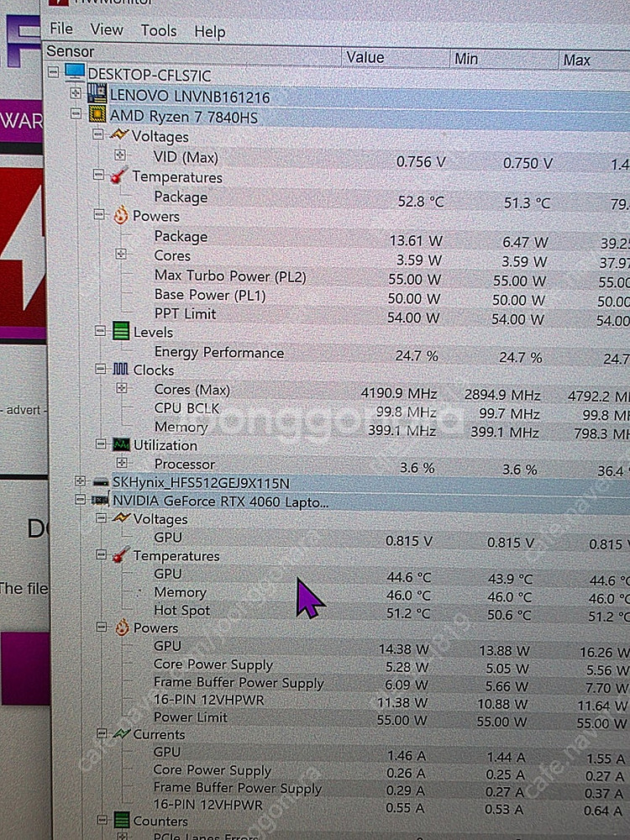Image resolution: width=630 pixels, height=840 pixels.
Task: Click the 1.46 A GPU current value
Action: click(406, 755)
